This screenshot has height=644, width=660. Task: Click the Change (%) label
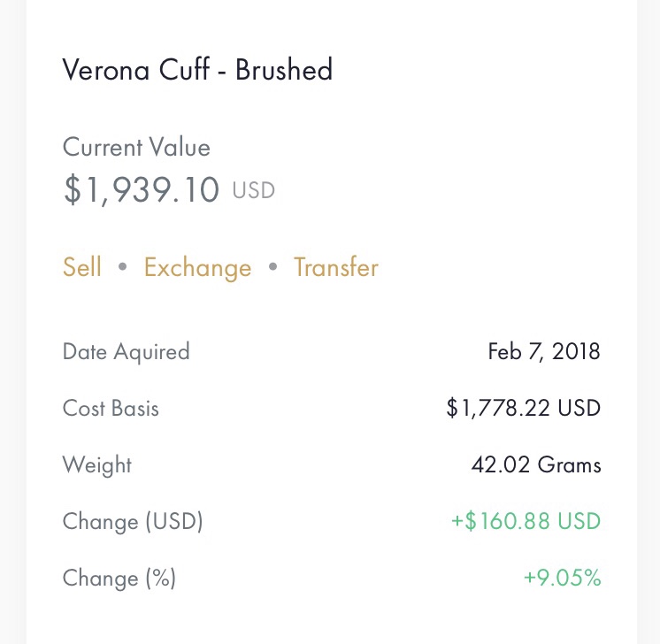119,579
